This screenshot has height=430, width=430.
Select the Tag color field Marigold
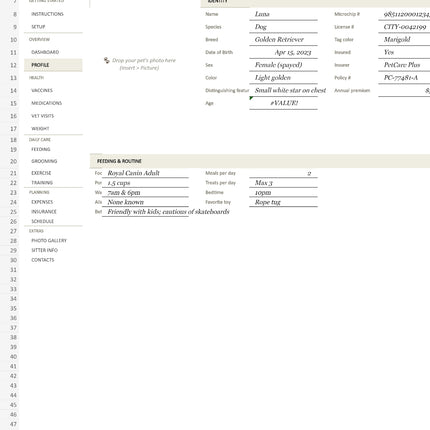[404, 39]
